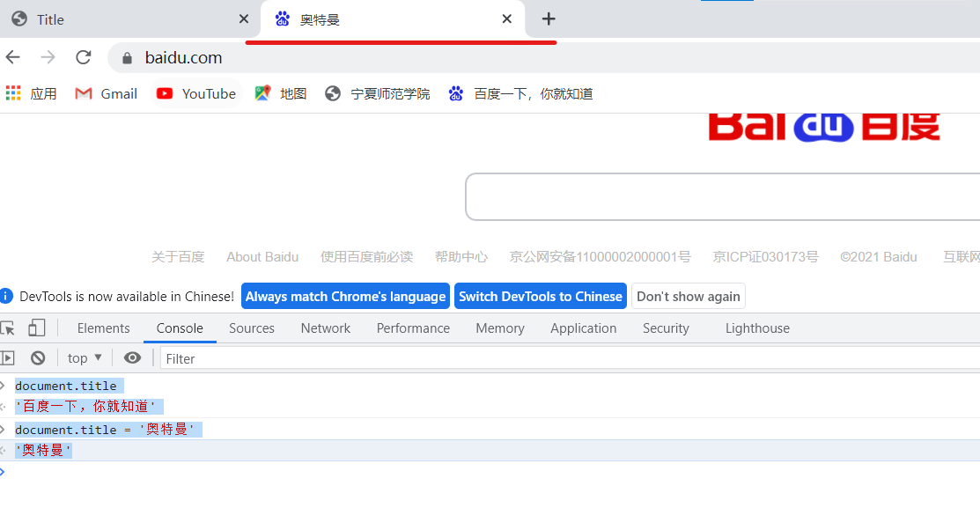The width and height of the screenshot is (980, 508).
Task: Open 京公网安备11000002000001号 link
Action: pyautogui.click(x=600, y=257)
